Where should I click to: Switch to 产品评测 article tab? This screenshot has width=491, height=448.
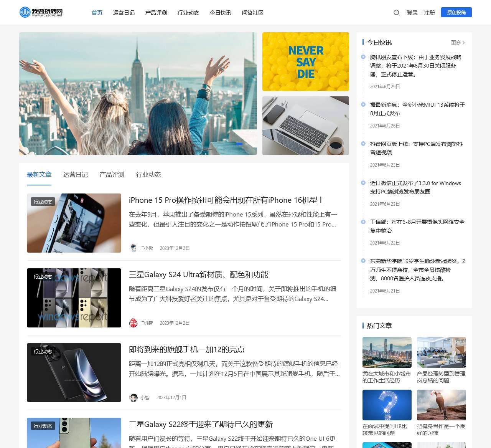[112, 175]
